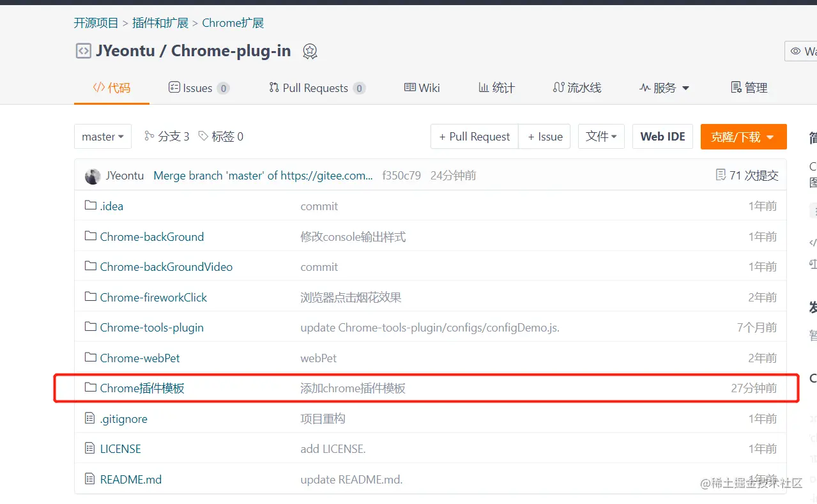817x504 pixels.
Task: Open the 管理 tab
Action: click(749, 88)
